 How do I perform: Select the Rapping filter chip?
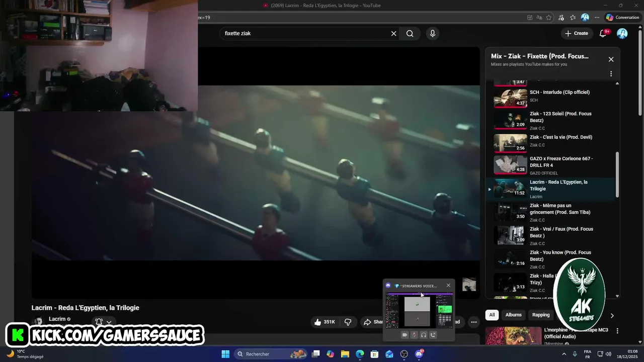coord(541,315)
